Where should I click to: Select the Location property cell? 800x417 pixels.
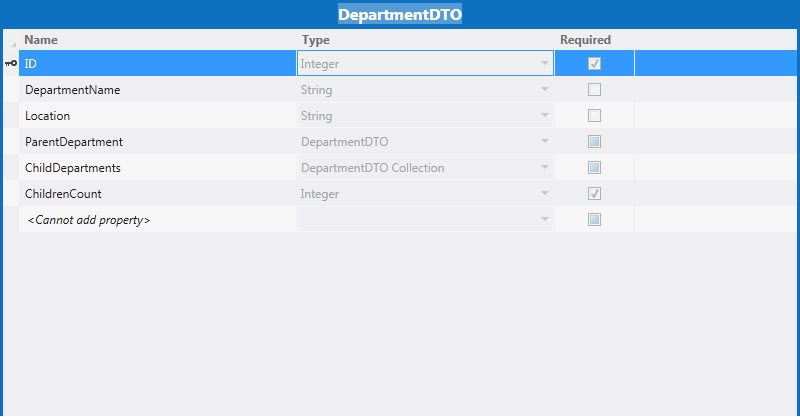coord(158,116)
